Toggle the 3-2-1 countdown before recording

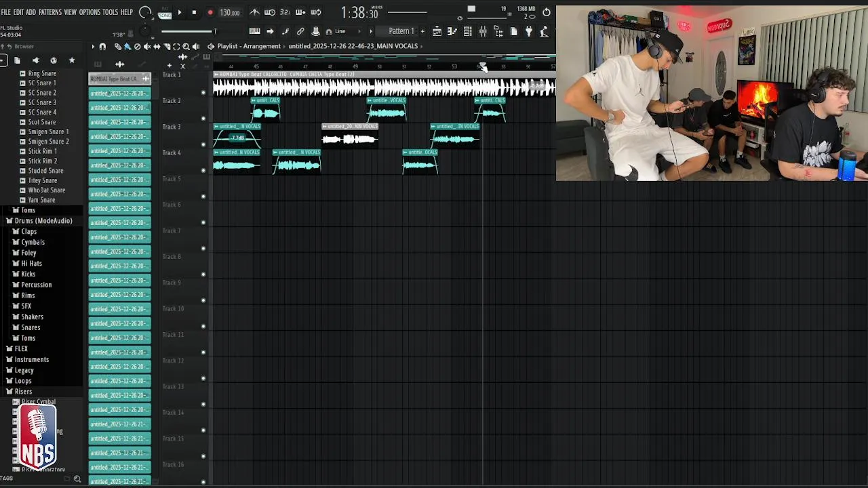[x=285, y=12]
